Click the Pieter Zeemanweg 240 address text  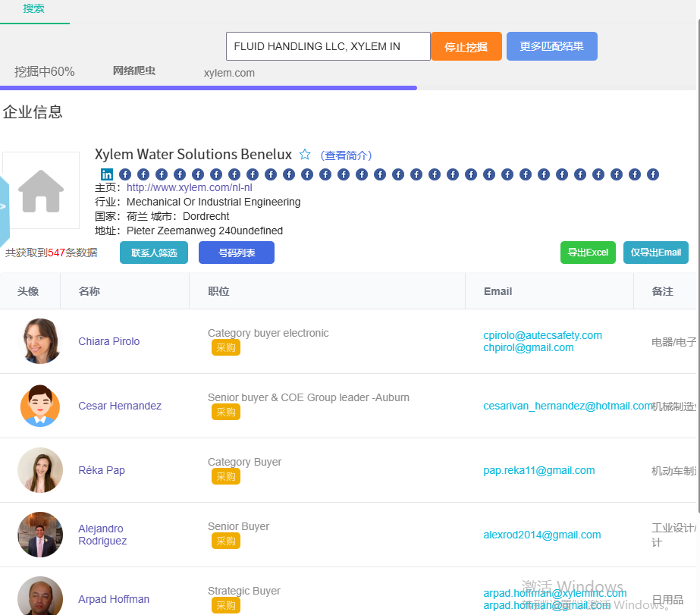click(205, 231)
